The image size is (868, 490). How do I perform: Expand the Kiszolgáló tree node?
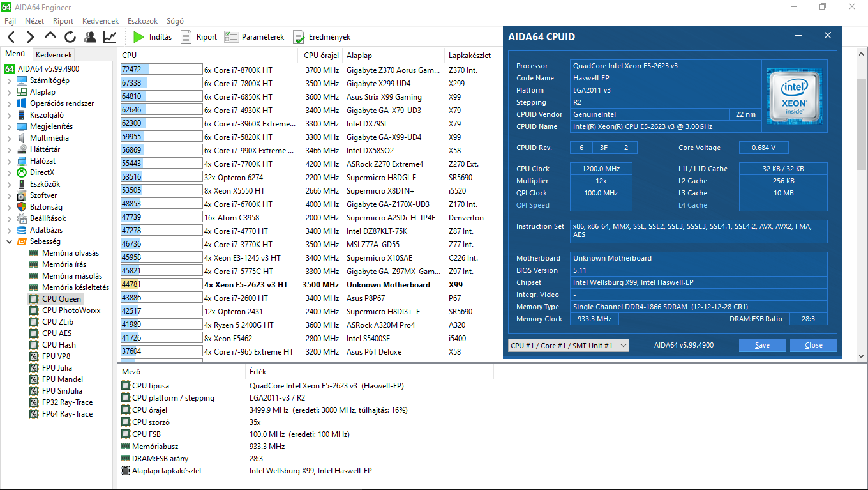[9, 115]
